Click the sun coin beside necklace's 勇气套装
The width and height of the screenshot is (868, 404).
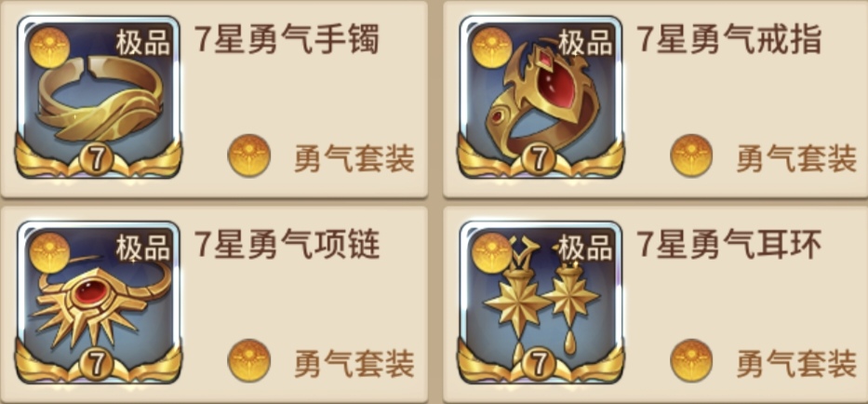click(249, 361)
